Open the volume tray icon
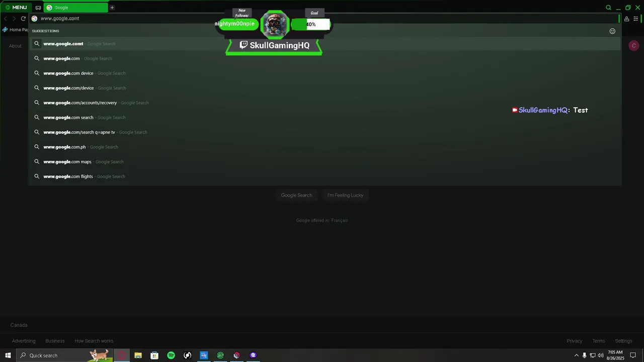This screenshot has height=362, width=644. coord(600,355)
